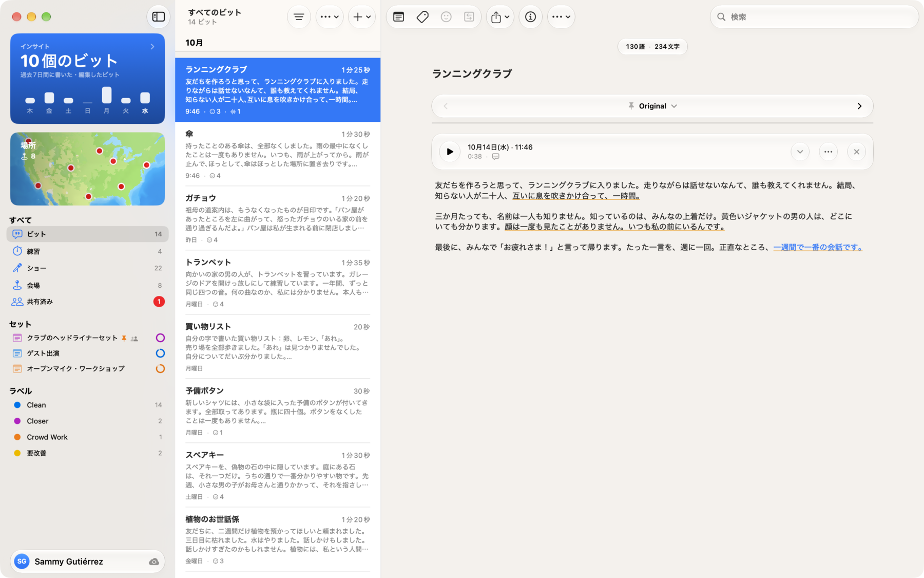The width and height of the screenshot is (924, 578).
Task: Select 練習 in the sidebar
Action: point(88,251)
